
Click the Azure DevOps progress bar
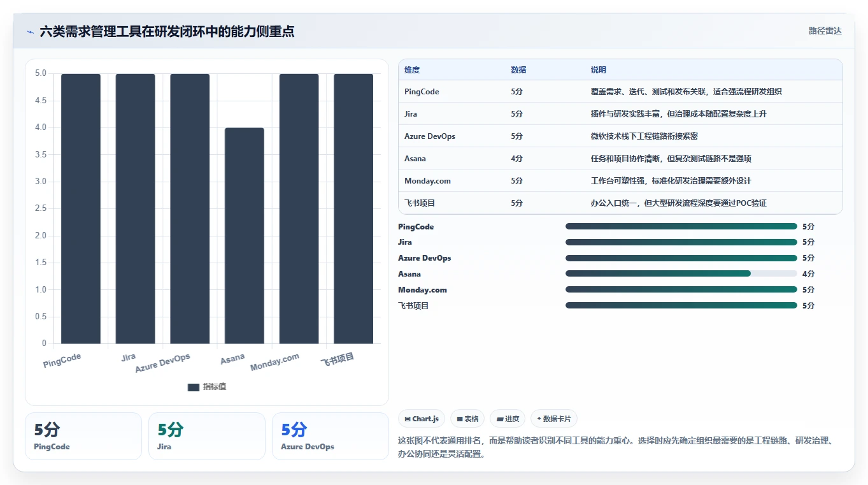(681, 258)
